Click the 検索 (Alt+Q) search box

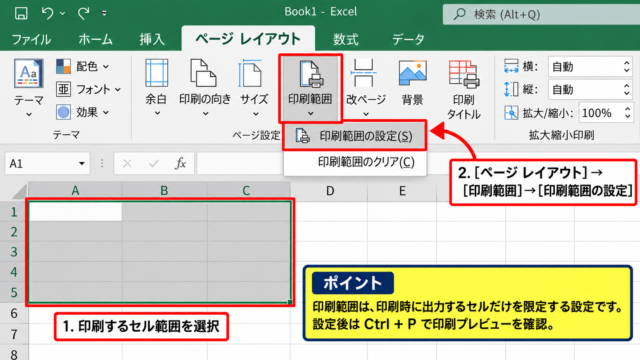pos(541,14)
